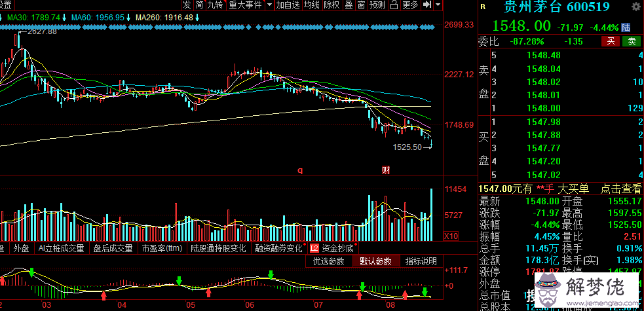Toggle 除权 price adjustment
The image size is (644, 311).
332,5
